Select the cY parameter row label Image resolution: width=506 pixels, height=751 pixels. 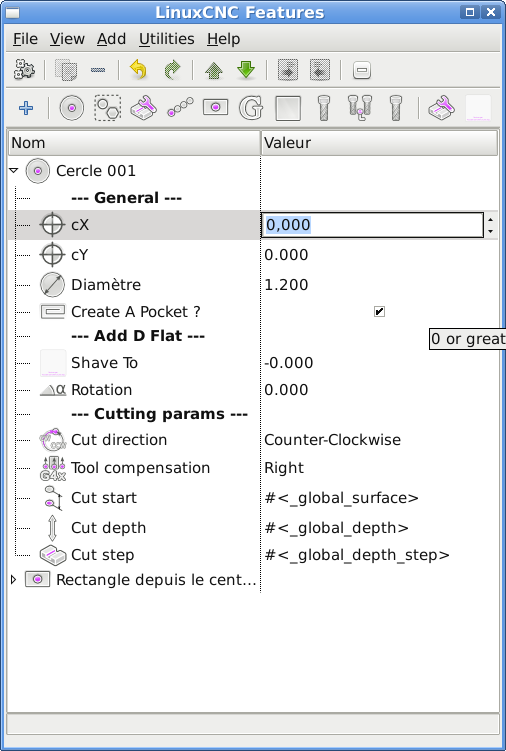coord(80,255)
